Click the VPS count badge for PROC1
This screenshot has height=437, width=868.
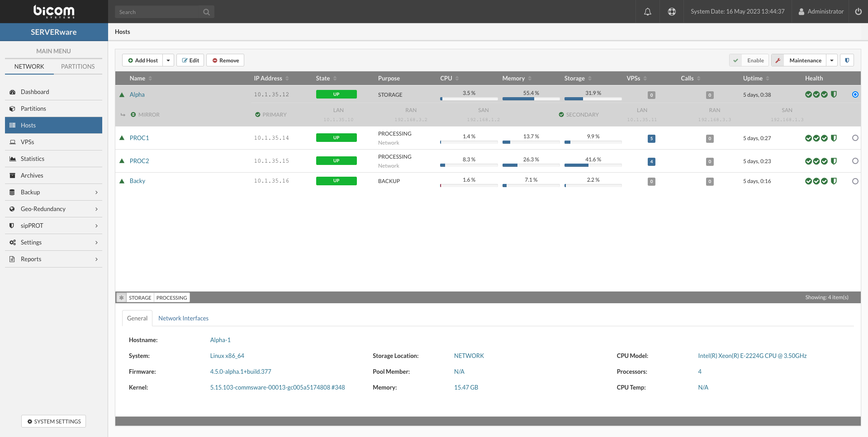pos(651,139)
